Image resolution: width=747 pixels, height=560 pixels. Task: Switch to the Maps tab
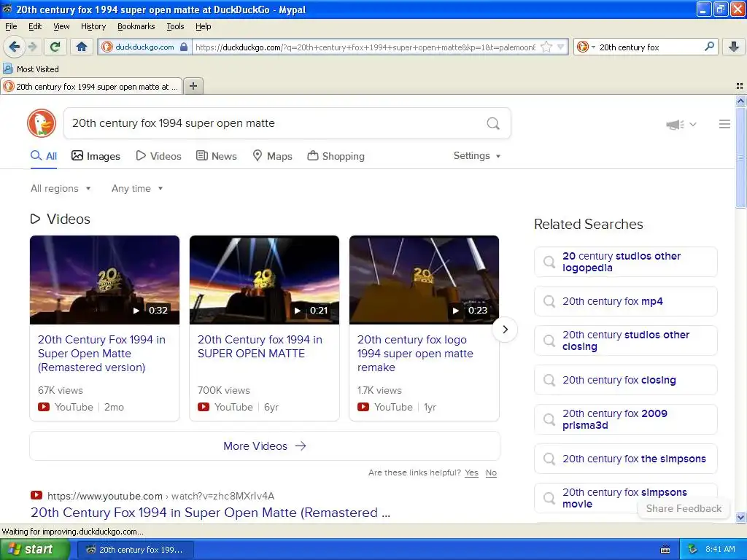pos(272,156)
